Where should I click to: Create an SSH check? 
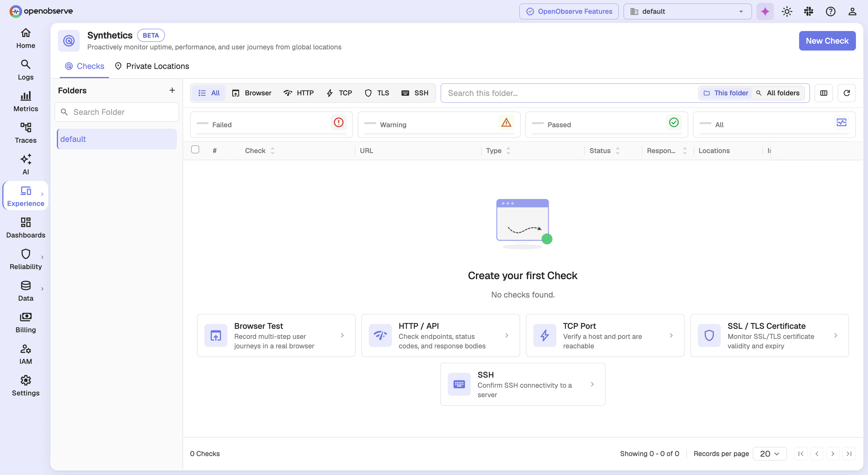(x=523, y=384)
